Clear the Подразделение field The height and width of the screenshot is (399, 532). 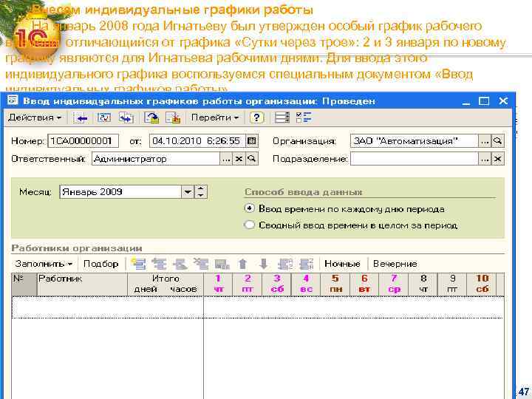[x=498, y=159]
